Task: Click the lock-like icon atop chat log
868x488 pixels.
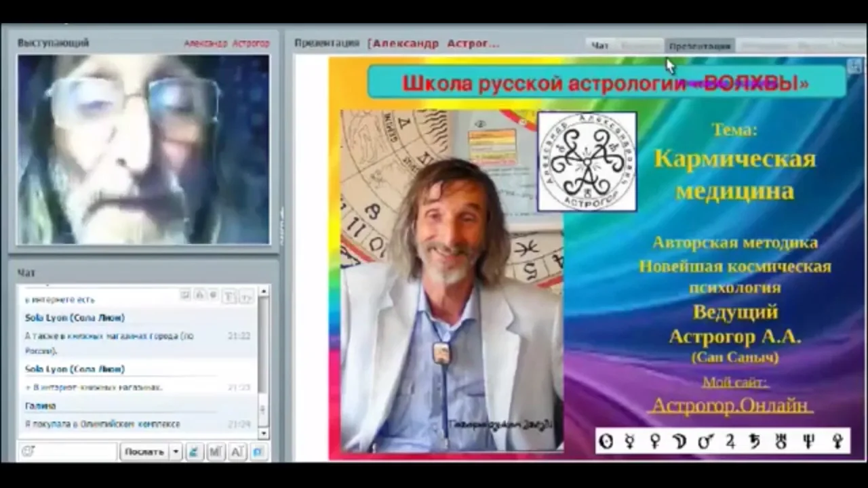Action: (x=199, y=295)
